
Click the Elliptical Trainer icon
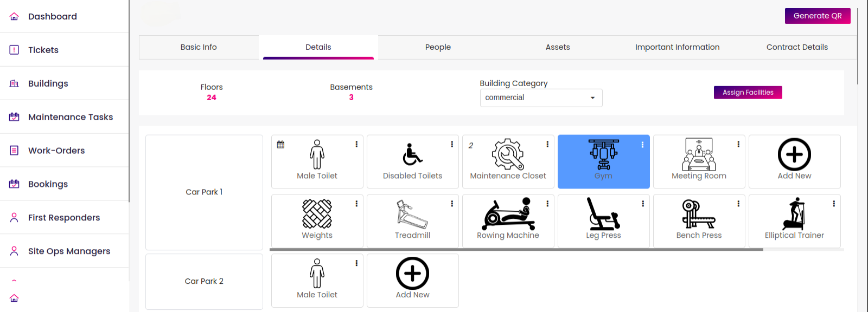pyautogui.click(x=794, y=214)
